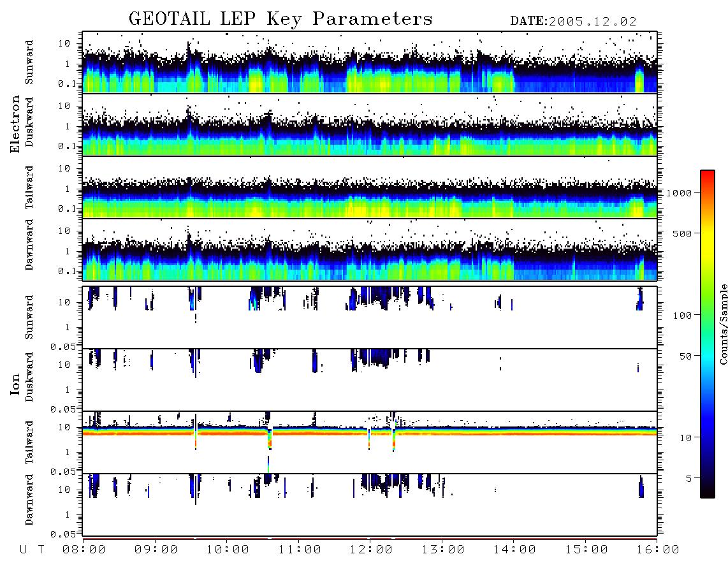The image size is (728, 561).
Task: Click the orange band in Ion Tailward panel
Action: coord(370,432)
